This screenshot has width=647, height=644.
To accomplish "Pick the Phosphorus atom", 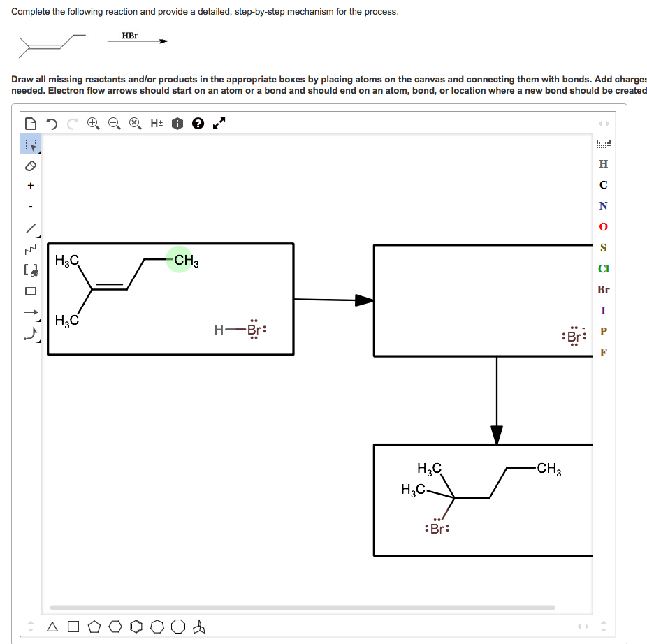I will pyautogui.click(x=604, y=331).
